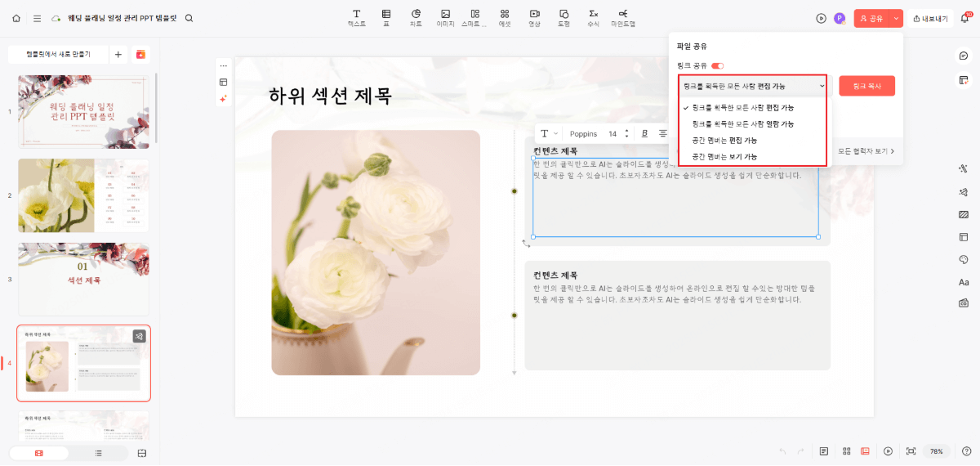This screenshot has height=466, width=980.
Task: Select slide 2 thumbnail
Action: coord(83,195)
